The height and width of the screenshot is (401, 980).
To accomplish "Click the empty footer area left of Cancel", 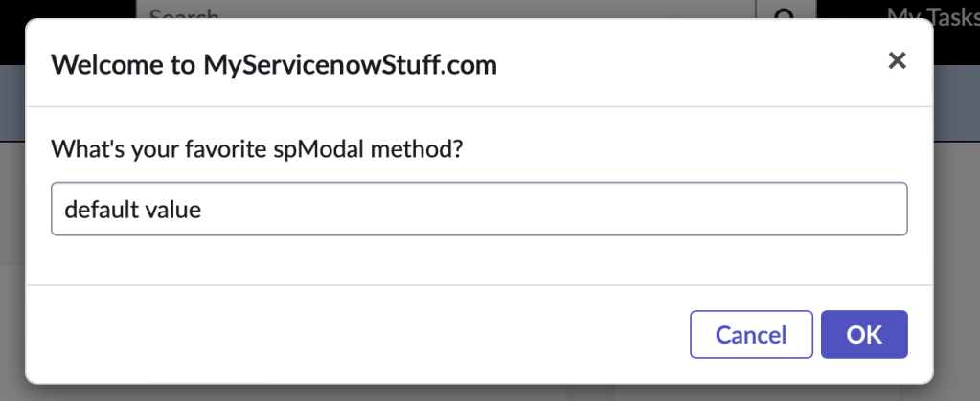I will [354, 334].
